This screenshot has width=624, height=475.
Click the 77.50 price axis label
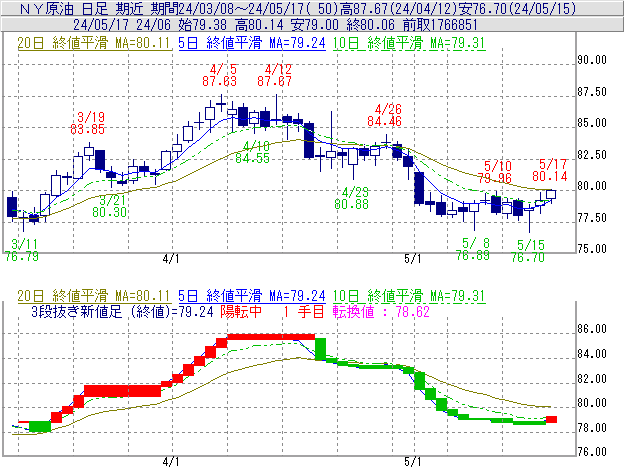click(592, 218)
